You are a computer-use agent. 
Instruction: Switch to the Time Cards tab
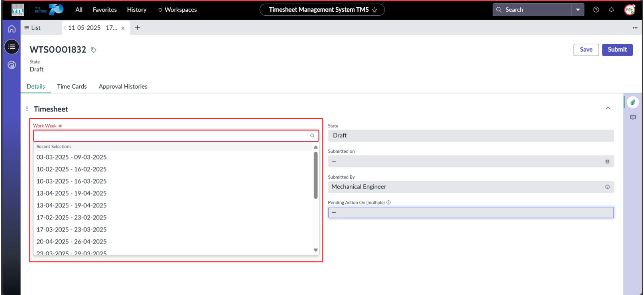pos(72,86)
